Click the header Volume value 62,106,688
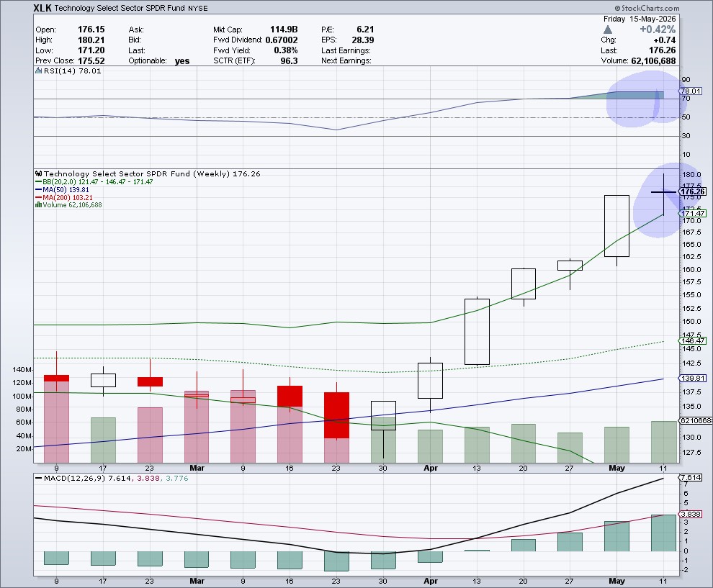The height and width of the screenshot is (588, 713). tap(653, 60)
